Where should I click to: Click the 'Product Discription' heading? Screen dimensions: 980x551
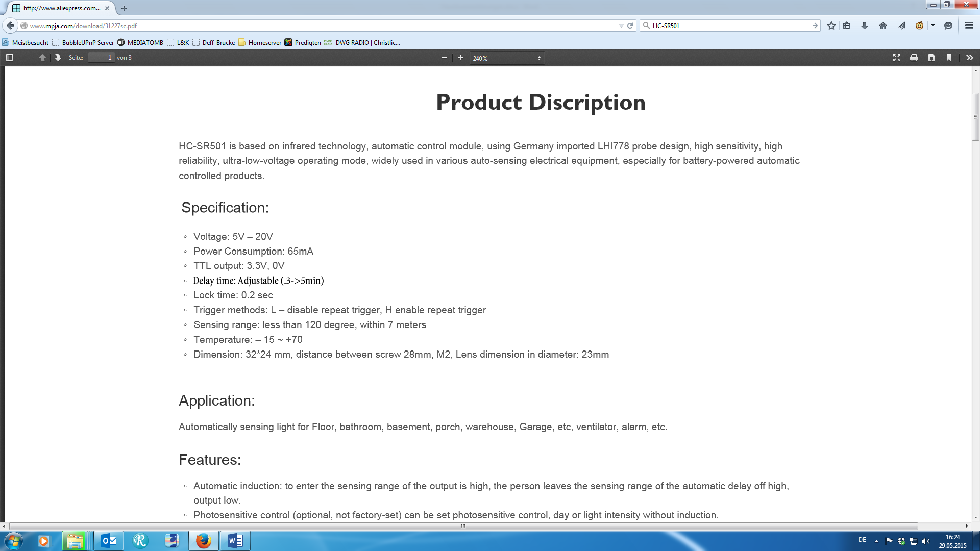click(x=541, y=103)
